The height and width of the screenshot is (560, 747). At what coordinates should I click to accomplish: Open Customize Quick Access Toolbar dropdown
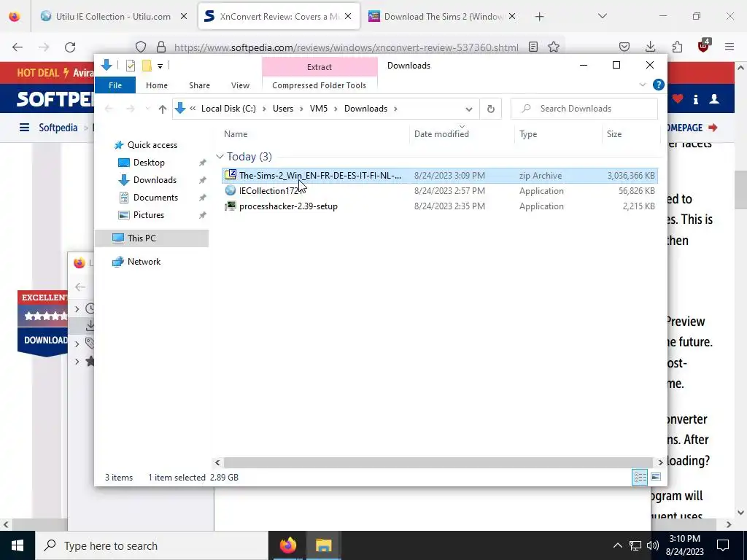160,66
